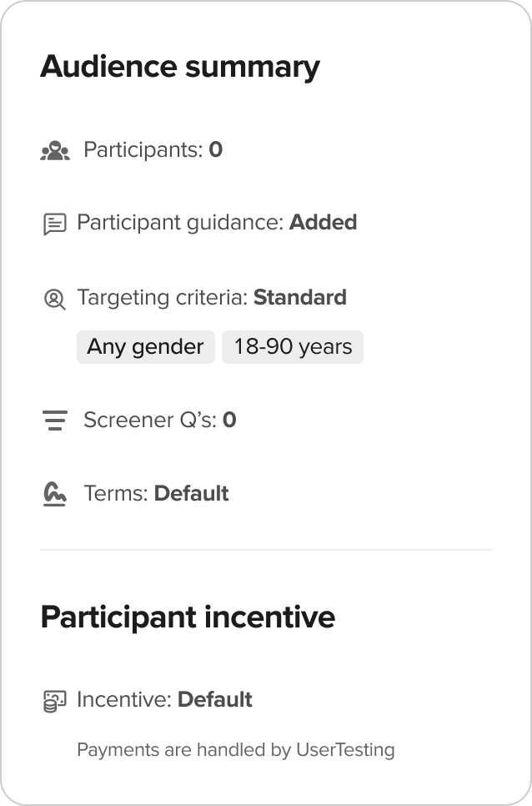Click the targeting criteria search-person icon
532x806 pixels.
(54, 300)
